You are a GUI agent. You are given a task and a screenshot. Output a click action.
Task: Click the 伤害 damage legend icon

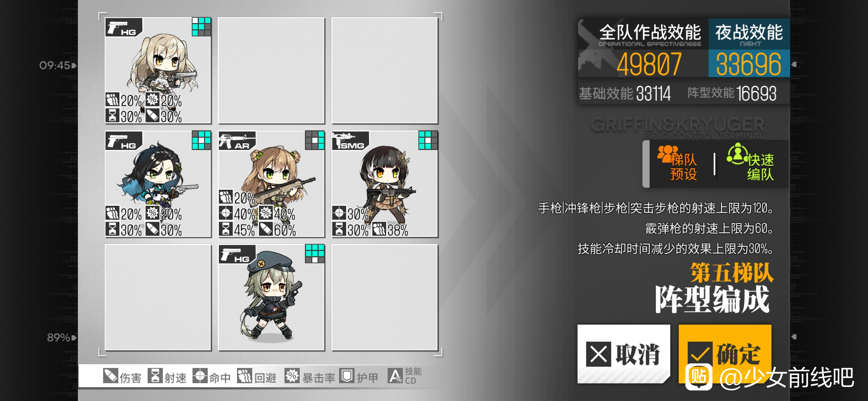(111, 376)
